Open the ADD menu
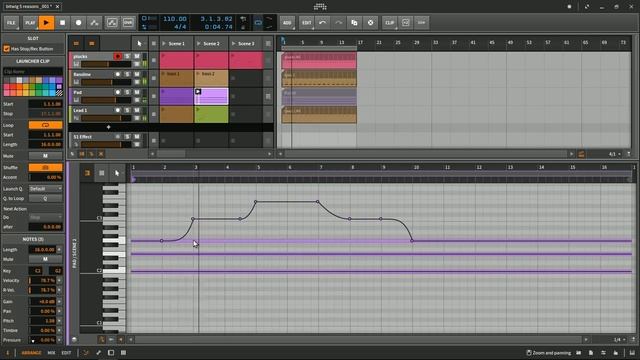 click(287, 23)
